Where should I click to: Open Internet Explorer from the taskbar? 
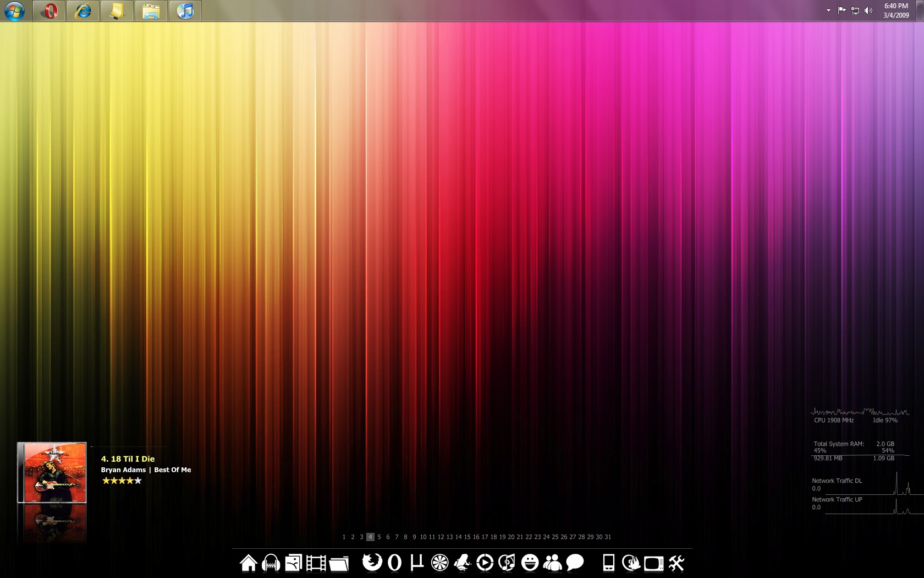[83, 11]
